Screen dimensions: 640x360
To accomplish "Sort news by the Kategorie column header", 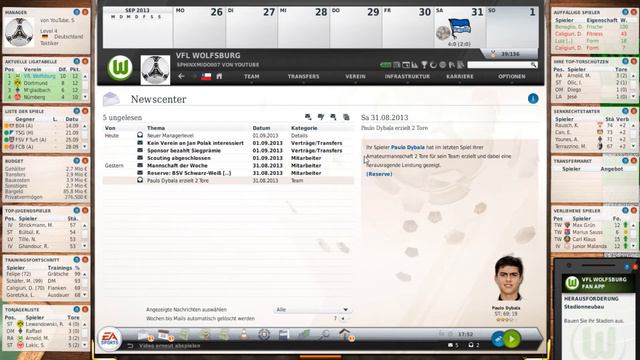I will click(304, 128).
